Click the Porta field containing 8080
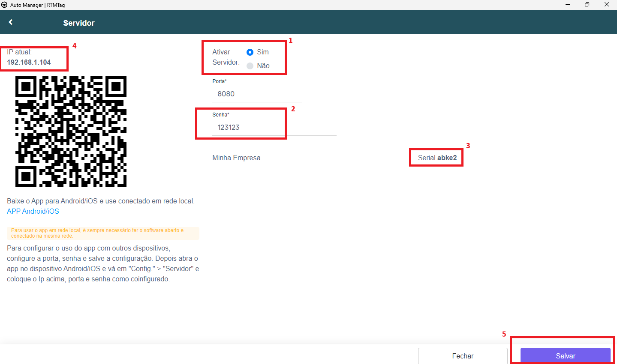The width and height of the screenshot is (617, 364). pyautogui.click(x=257, y=94)
